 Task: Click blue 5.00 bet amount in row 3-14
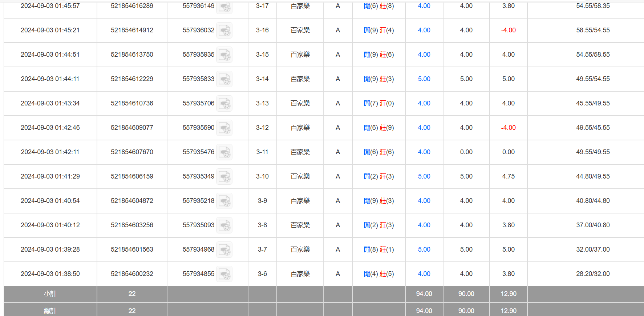point(424,79)
